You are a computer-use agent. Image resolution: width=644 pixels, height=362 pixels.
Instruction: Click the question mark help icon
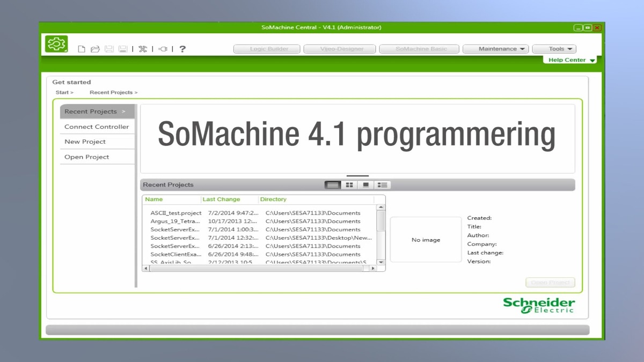[x=182, y=49]
